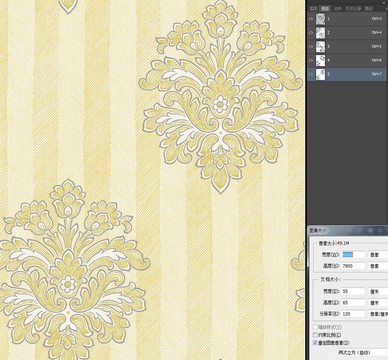Hide channel 2 using its eye icon
The image size is (388, 360).
[311, 32]
